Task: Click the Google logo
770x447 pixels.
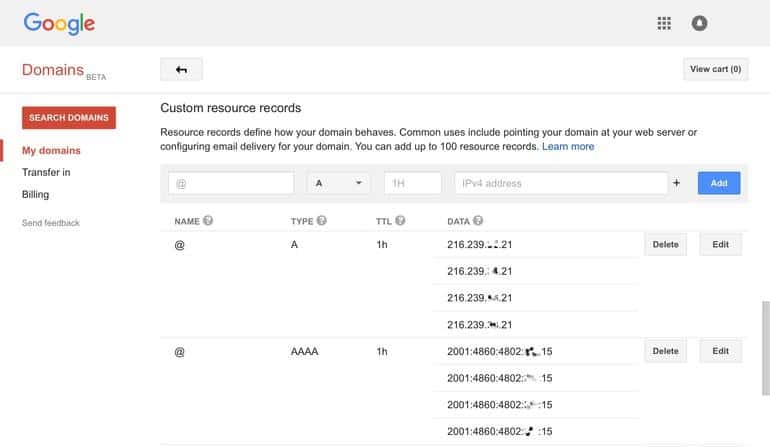Action: [x=59, y=24]
